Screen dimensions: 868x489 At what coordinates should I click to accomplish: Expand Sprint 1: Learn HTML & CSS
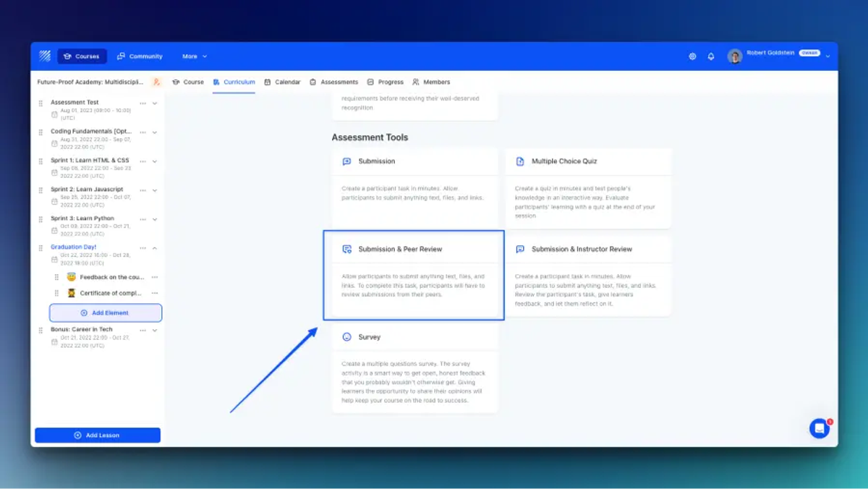[x=155, y=161]
